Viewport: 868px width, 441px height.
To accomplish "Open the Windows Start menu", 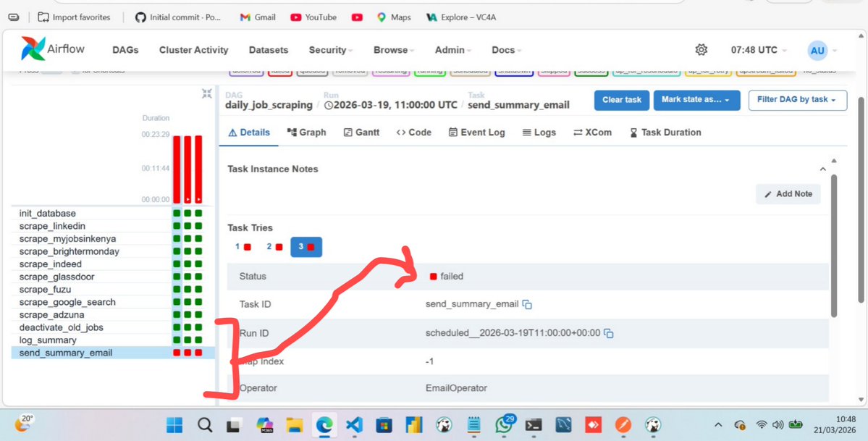I will [174, 426].
